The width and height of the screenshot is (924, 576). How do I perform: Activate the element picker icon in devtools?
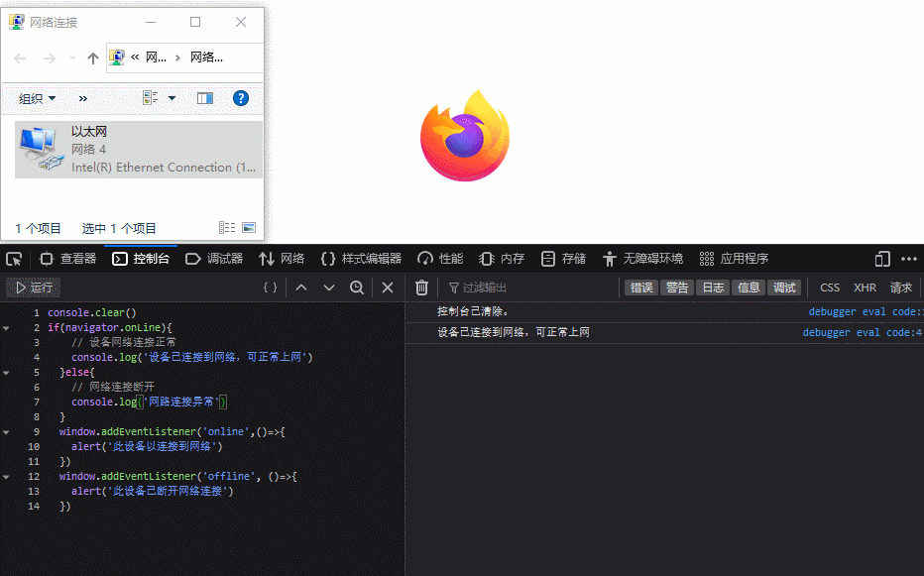coord(14,259)
